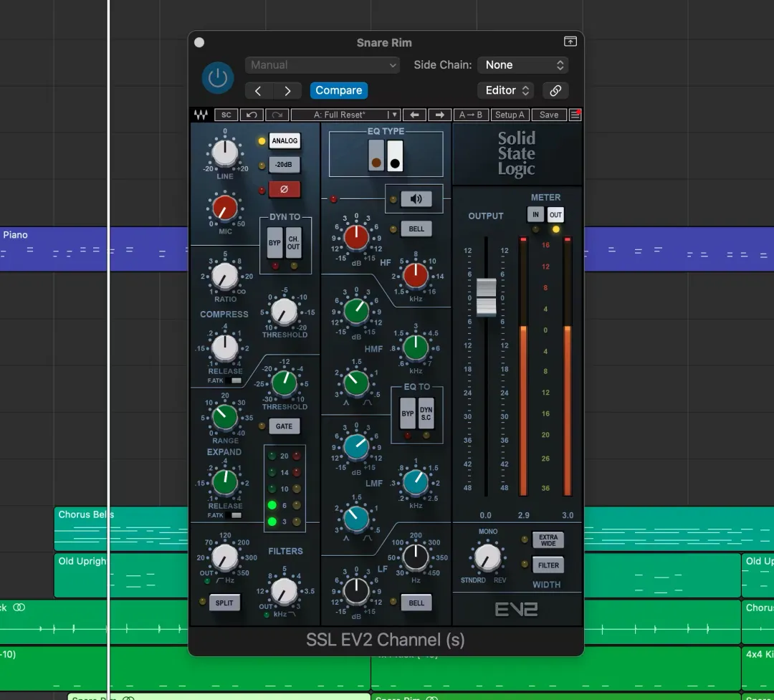The width and height of the screenshot is (774, 700).
Task: Click the black LF gain dB knob
Action: [x=356, y=591]
